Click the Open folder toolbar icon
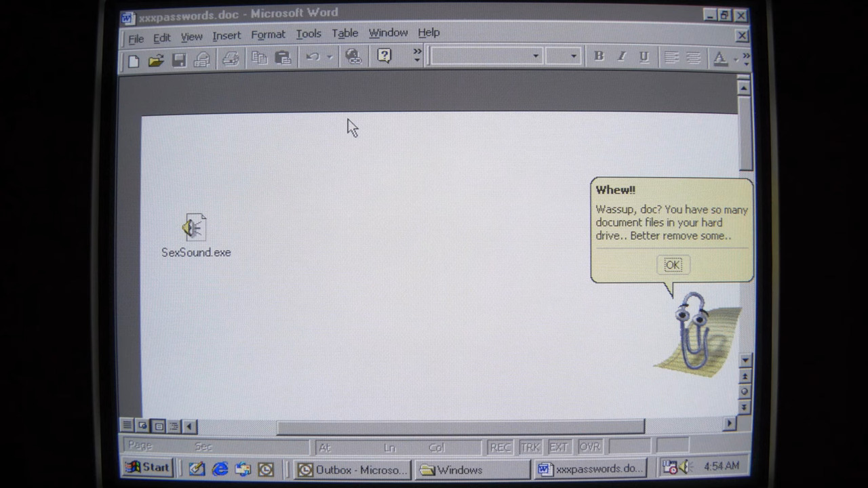 click(156, 60)
